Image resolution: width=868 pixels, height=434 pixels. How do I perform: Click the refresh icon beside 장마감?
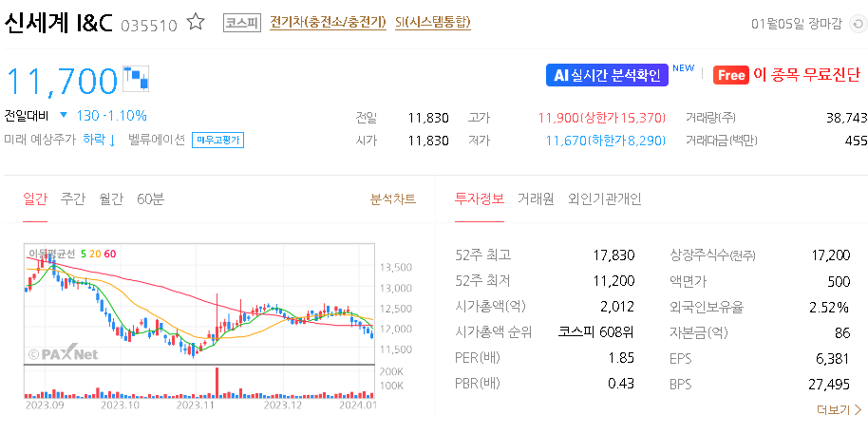coord(857,24)
